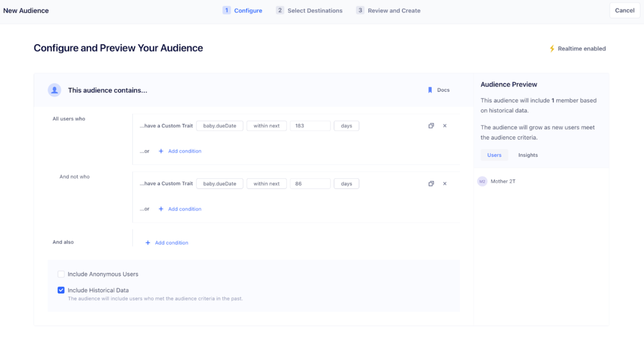The image size is (644, 337).
Task: Open the first 'within next' operator dropdown
Action: 266,126
